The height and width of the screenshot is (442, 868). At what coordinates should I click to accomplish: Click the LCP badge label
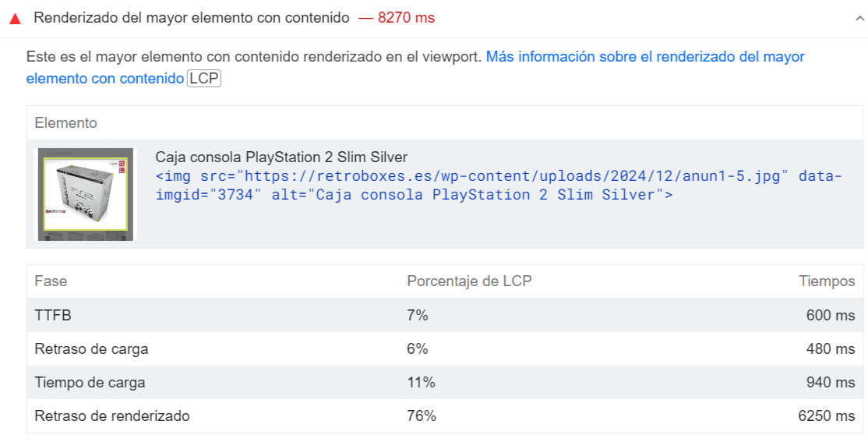pos(203,79)
